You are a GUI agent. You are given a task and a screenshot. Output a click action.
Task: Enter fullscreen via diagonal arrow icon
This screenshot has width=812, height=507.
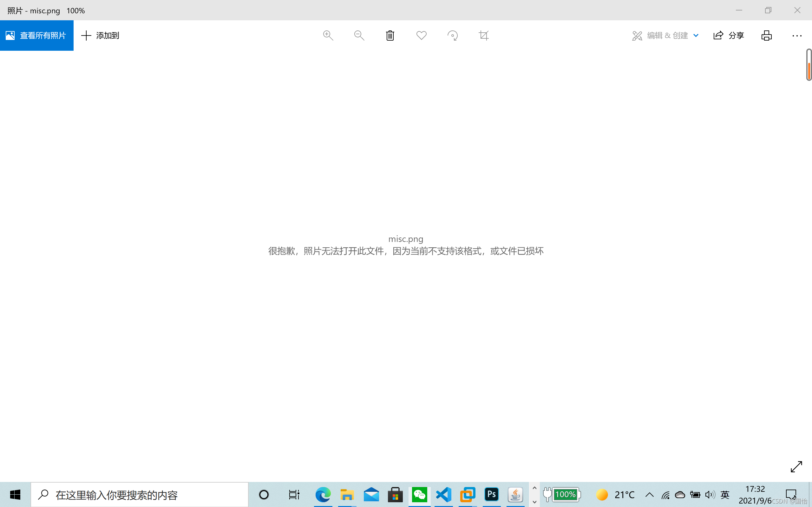[x=796, y=466]
